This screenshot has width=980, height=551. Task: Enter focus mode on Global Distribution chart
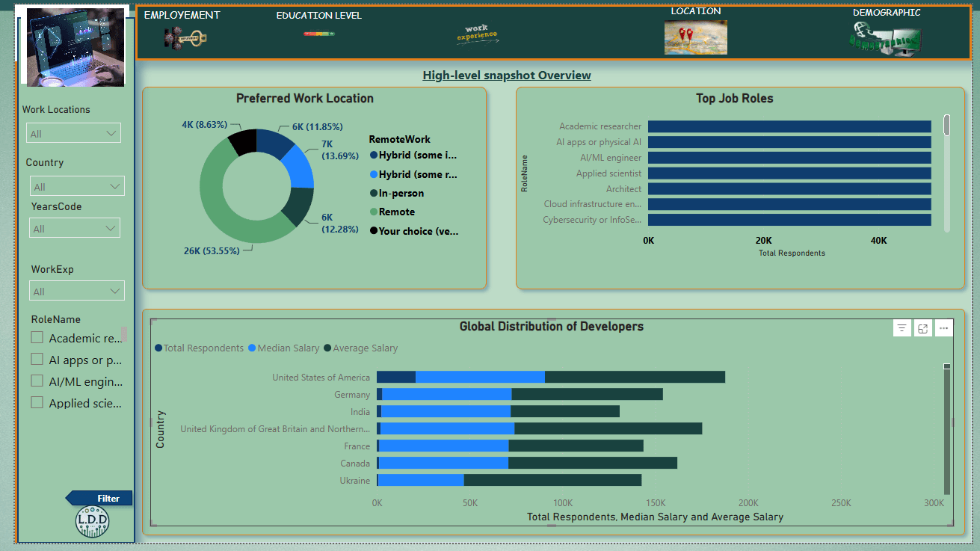[923, 328]
